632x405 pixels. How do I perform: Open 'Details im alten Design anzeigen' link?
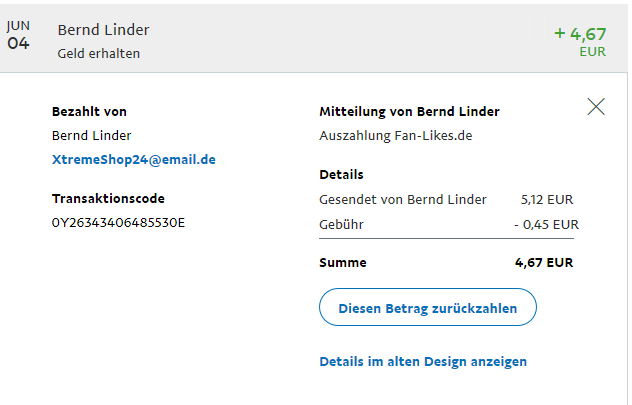422,361
